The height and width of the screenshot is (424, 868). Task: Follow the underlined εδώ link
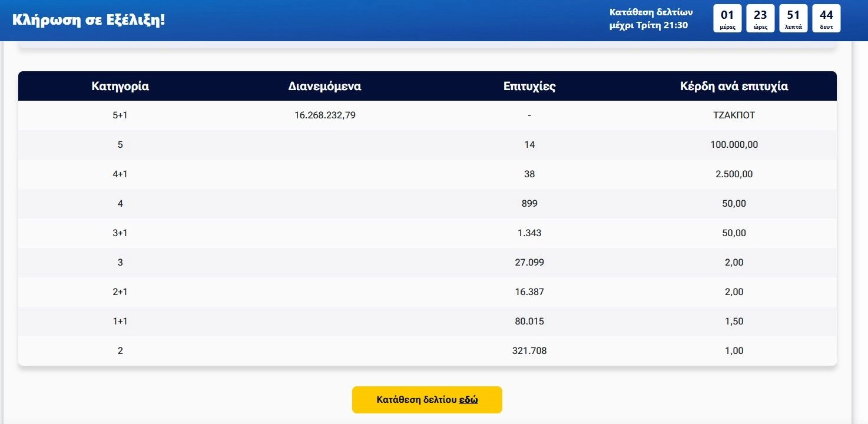(x=469, y=400)
